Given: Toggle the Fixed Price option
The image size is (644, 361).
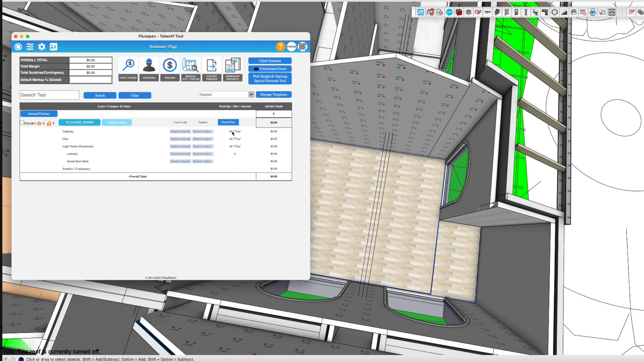Looking at the screenshot, I should coord(228,122).
